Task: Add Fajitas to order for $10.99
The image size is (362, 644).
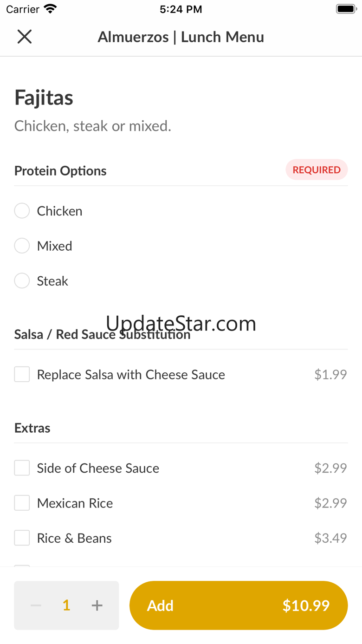Action: coord(239,605)
